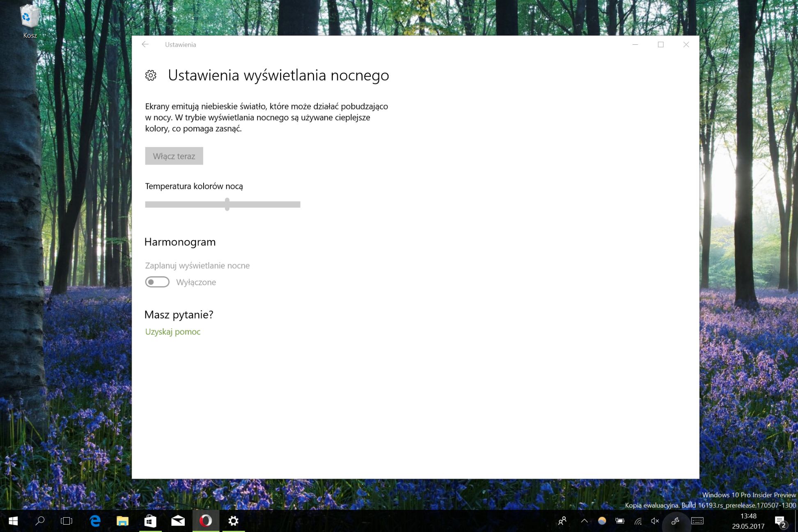Switch to Opera browser in taskbar
This screenshot has height=532, width=798.
tap(206, 521)
